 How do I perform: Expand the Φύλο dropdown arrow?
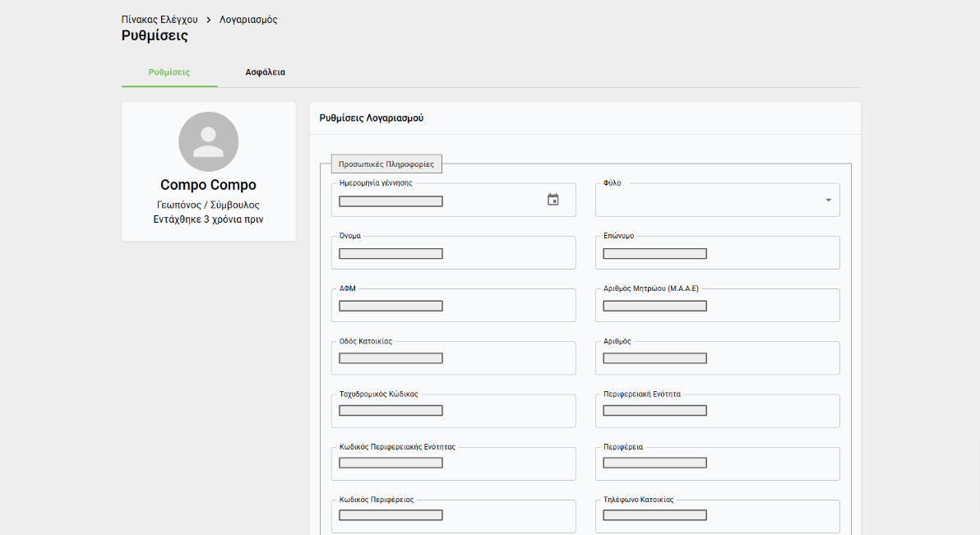click(x=828, y=200)
